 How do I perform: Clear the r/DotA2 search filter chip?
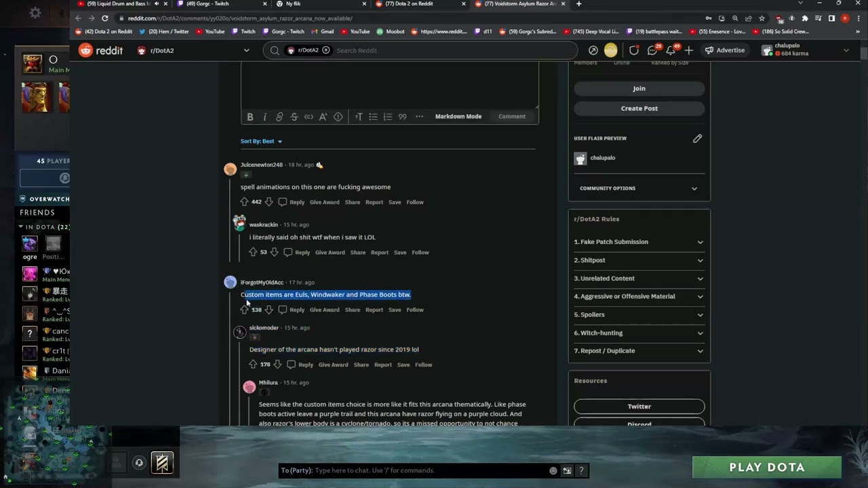point(326,50)
